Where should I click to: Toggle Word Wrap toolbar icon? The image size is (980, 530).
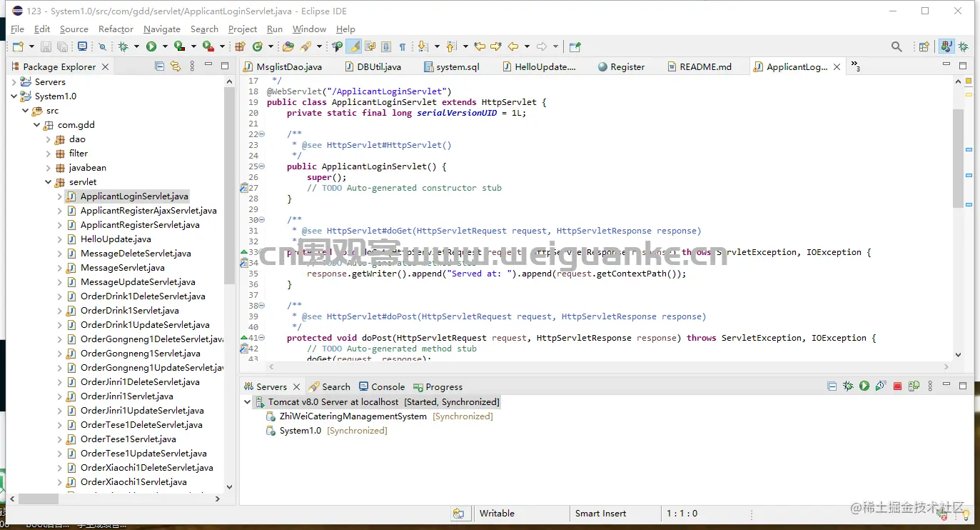[x=370, y=46]
